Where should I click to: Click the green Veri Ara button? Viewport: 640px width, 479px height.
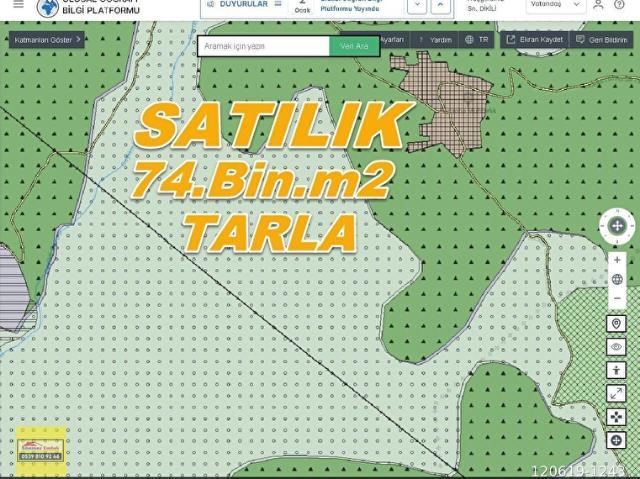[x=354, y=46]
